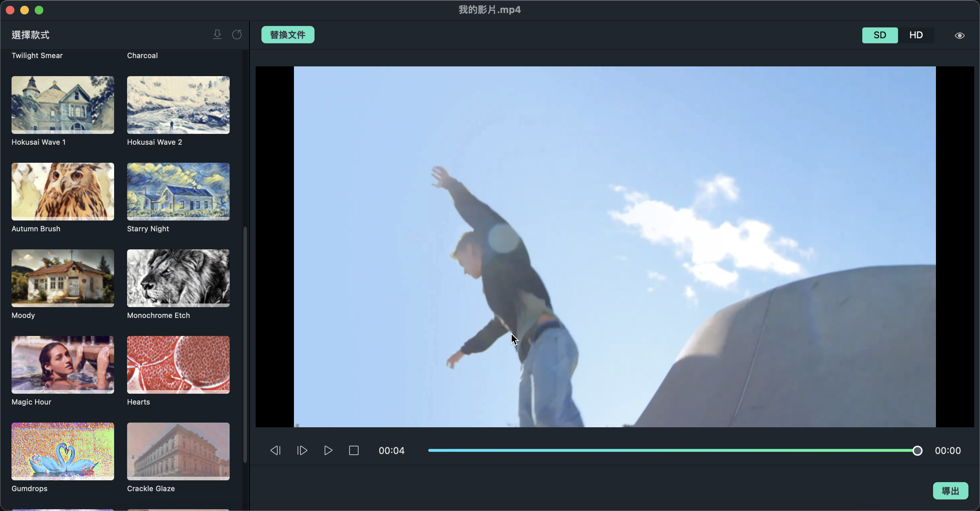
Task: Click the 00:00 remaining time display
Action: (x=948, y=450)
